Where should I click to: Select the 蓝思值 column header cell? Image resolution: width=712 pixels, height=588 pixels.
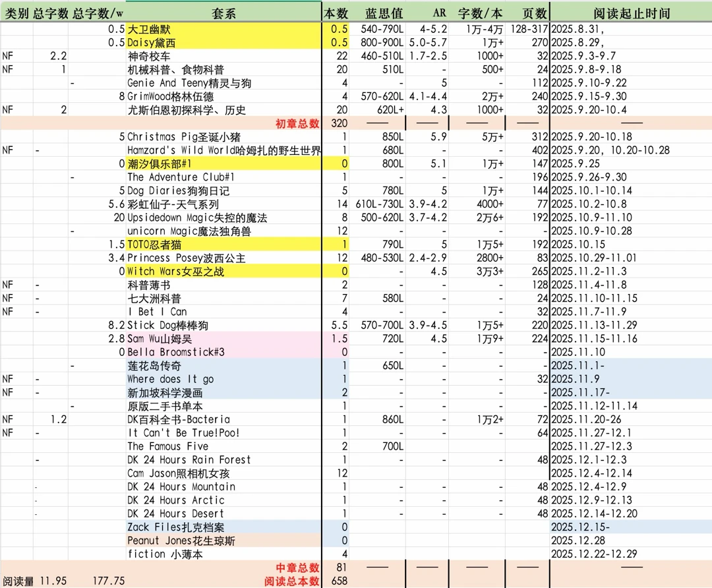(384, 13)
